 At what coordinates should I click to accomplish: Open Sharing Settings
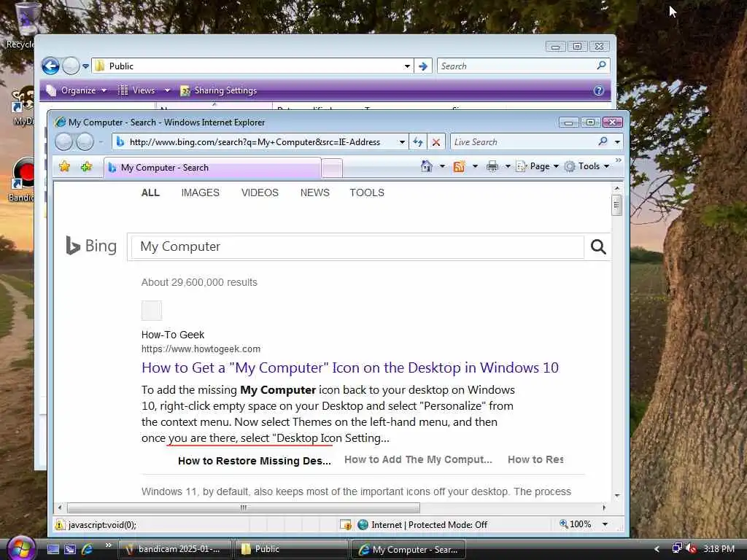[219, 90]
